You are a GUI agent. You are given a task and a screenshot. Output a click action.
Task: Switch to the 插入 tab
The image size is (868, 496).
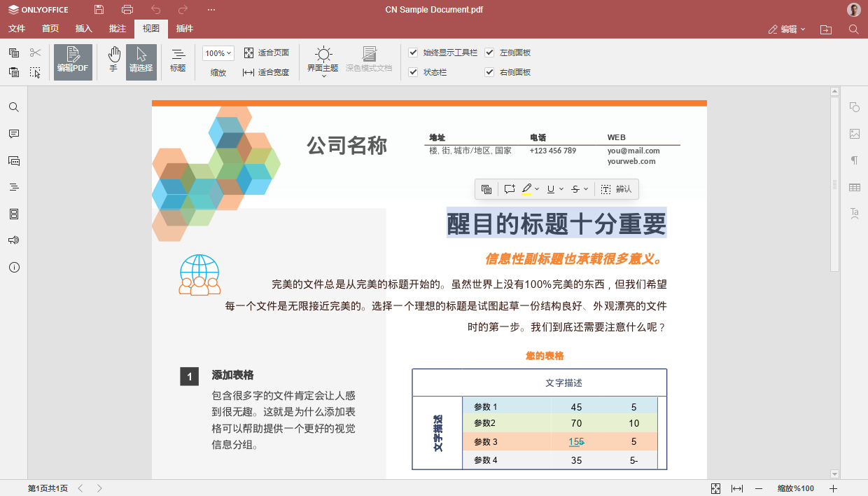tap(84, 29)
